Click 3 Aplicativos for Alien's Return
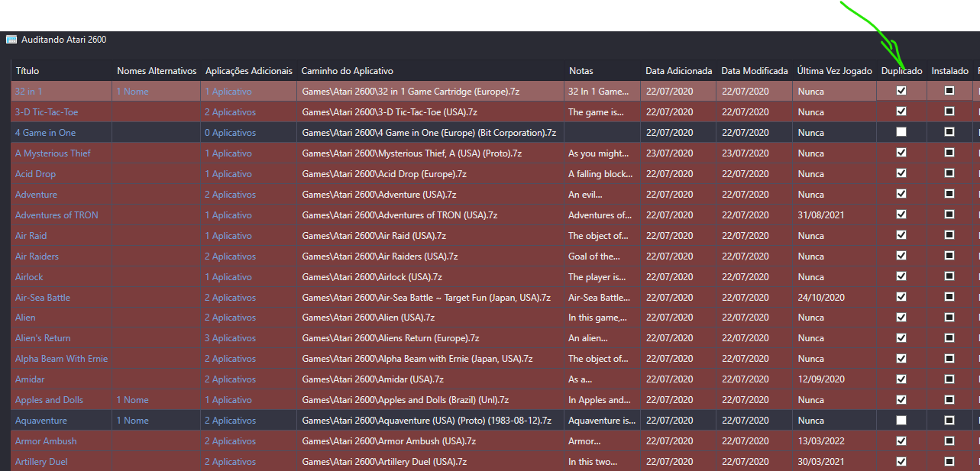The image size is (980, 471). pos(231,338)
